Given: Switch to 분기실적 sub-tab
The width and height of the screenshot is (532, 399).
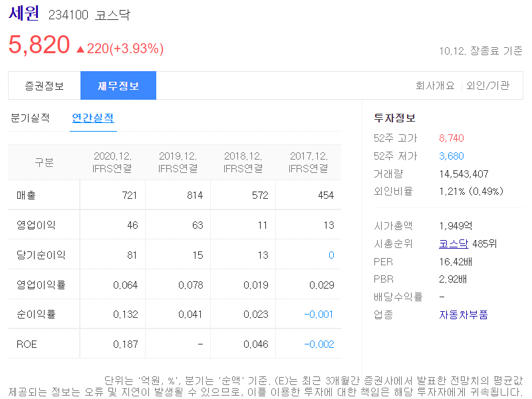Looking at the screenshot, I should (x=30, y=118).
